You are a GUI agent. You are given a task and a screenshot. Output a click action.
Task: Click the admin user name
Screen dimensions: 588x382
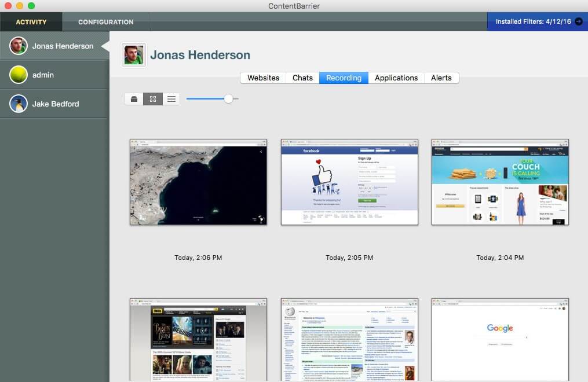tap(43, 75)
